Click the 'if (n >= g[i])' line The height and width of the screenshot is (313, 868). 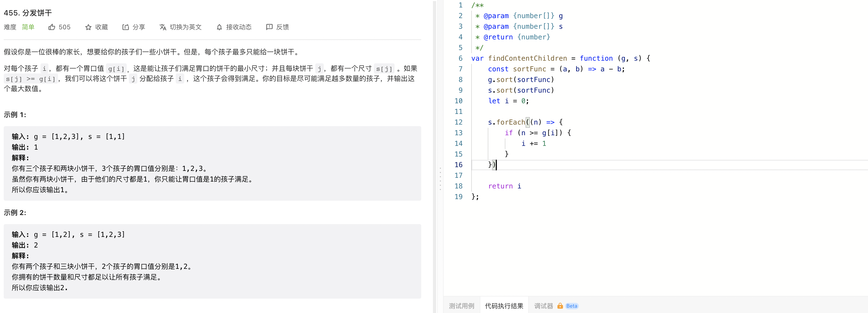pyautogui.click(x=538, y=133)
